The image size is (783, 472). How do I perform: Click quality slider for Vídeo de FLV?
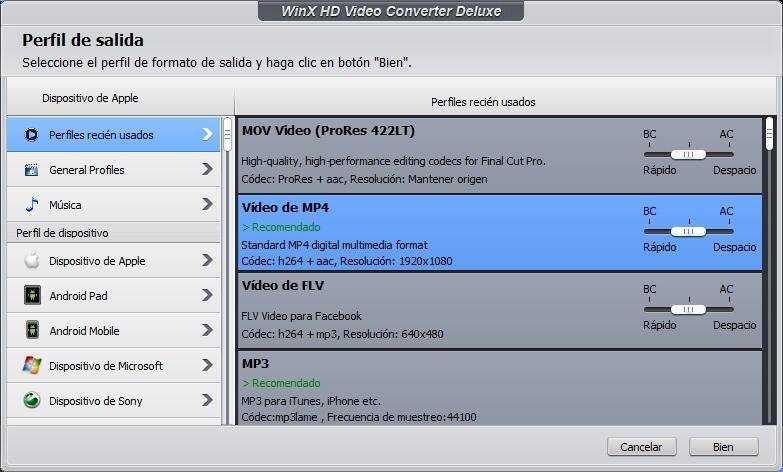689,309
